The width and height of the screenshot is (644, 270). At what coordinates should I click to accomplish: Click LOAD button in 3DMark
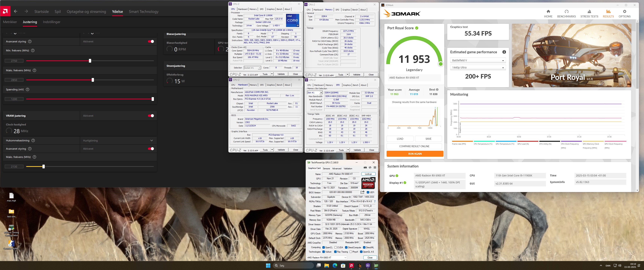400,139
